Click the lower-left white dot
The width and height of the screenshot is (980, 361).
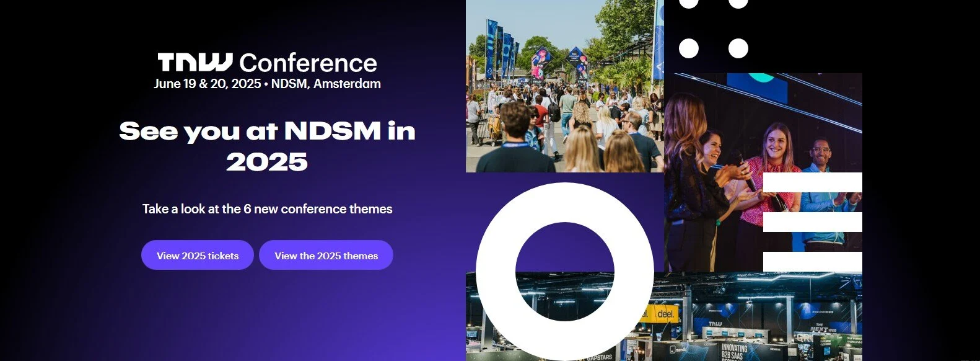pyautogui.click(x=689, y=48)
